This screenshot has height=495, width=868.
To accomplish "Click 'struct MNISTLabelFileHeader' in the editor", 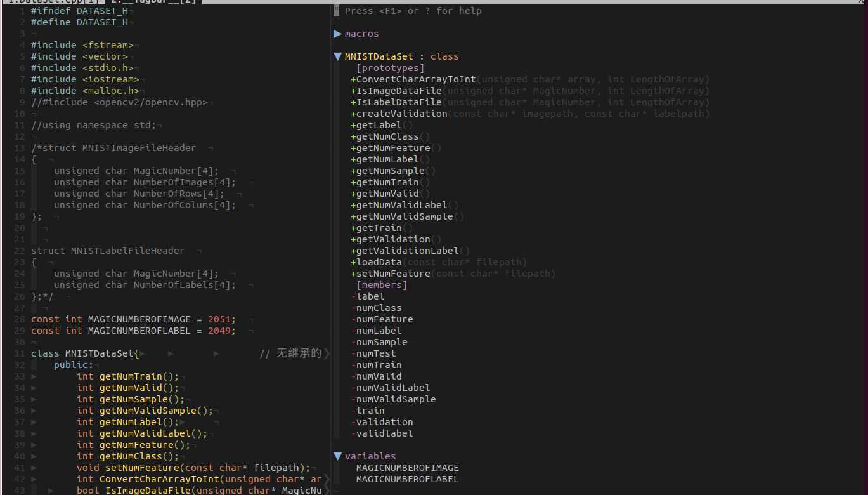I will 108,251.
